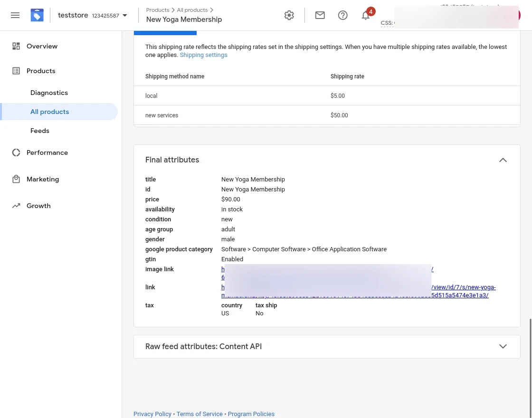Open the hamburger main menu

(x=15, y=15)
